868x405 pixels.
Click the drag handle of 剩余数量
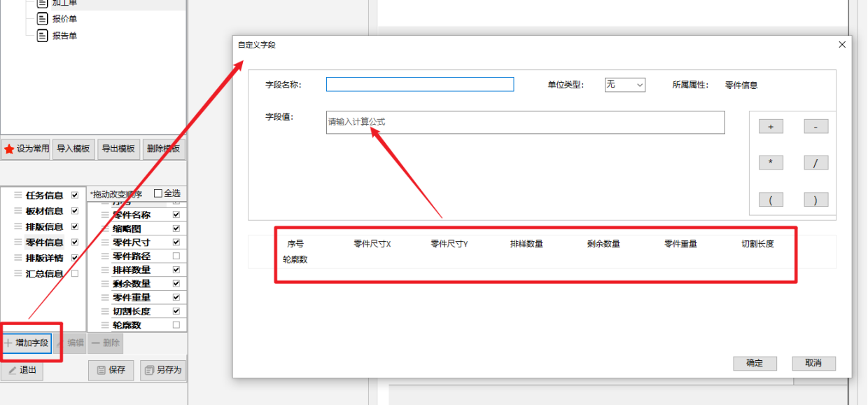click(105, 284)
